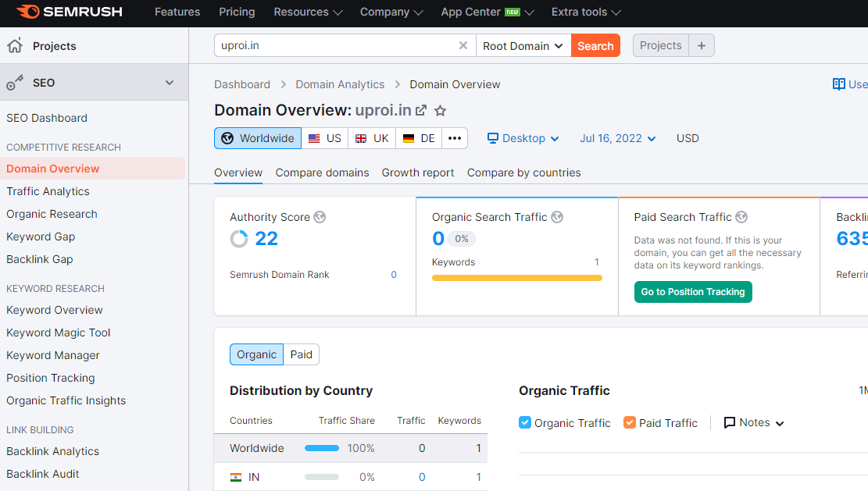
Task: Switch distribution to Paid
Action: 301,354
